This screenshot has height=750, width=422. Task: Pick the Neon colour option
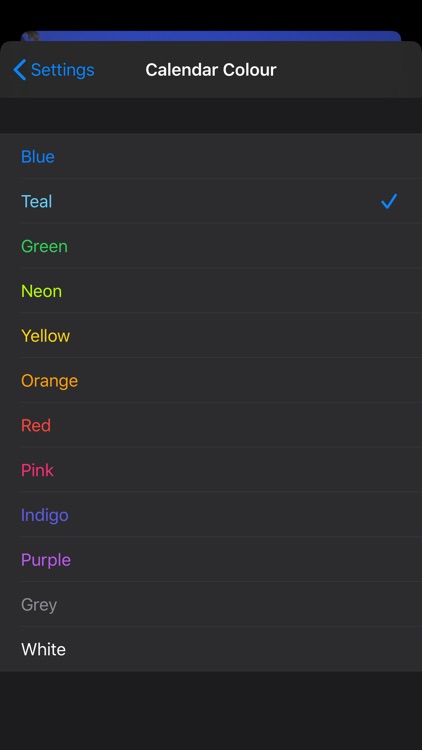pyautogui.click(x=211, y=291)
